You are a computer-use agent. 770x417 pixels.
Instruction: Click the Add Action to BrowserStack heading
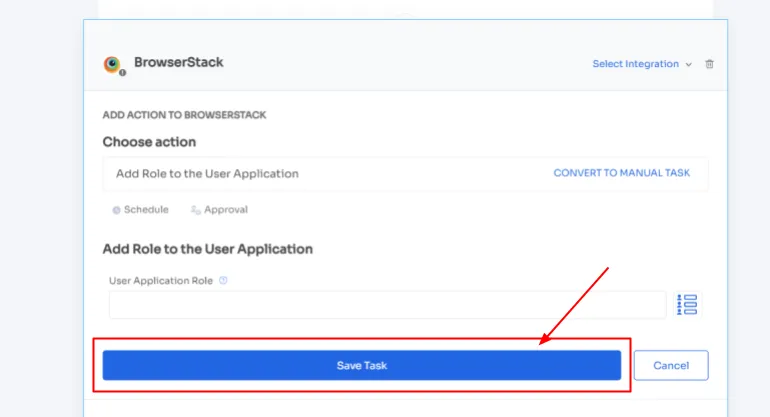184,115
